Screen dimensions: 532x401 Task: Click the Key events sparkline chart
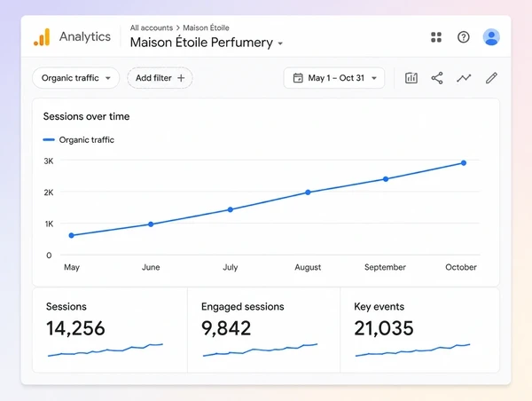(412, 350)
